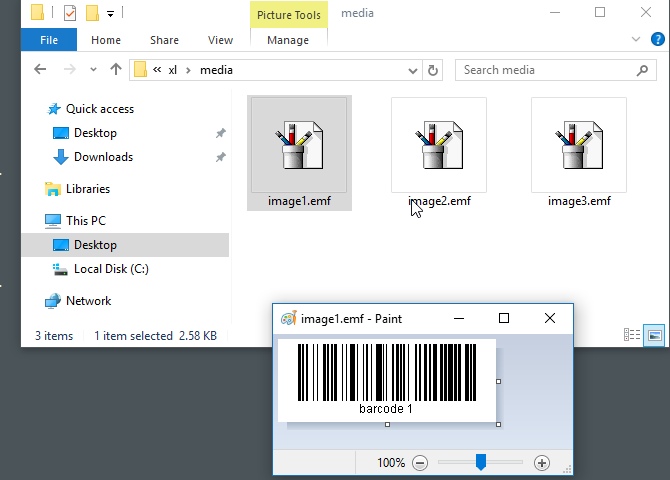Click the search magnifier icon
Image resolution: width=670 pixels, height=480 pixels.
(x=642, y=70)
